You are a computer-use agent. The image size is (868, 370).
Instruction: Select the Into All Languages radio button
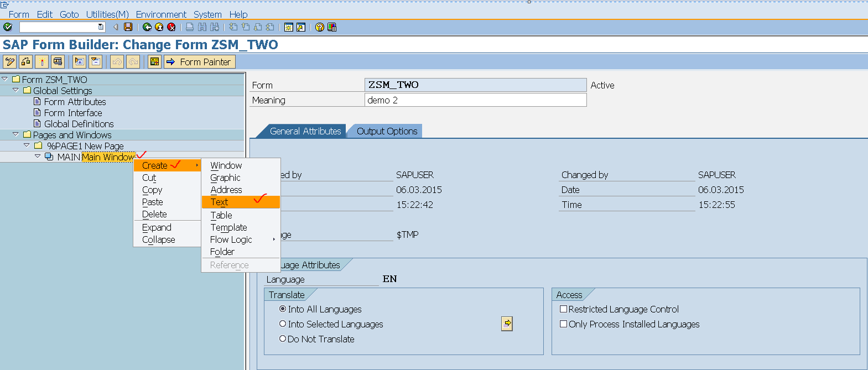click(x=283, y=309)
